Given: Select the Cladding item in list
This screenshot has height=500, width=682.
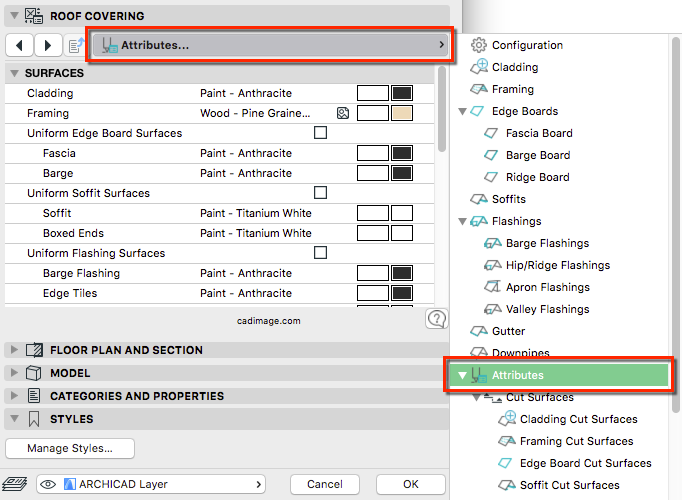Looking at the screenshot, I should point(515,67).
